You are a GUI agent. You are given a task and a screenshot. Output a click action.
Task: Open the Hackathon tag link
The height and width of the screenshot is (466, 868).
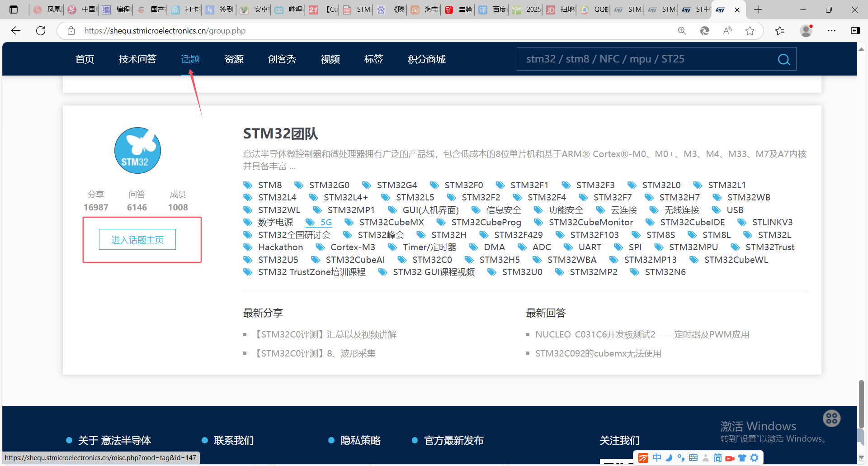[280, 247]
